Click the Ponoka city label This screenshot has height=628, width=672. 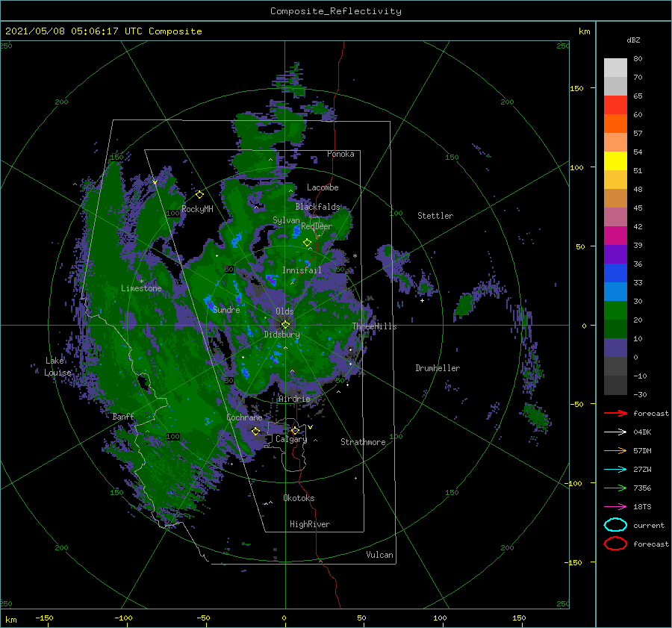(340, 154)
